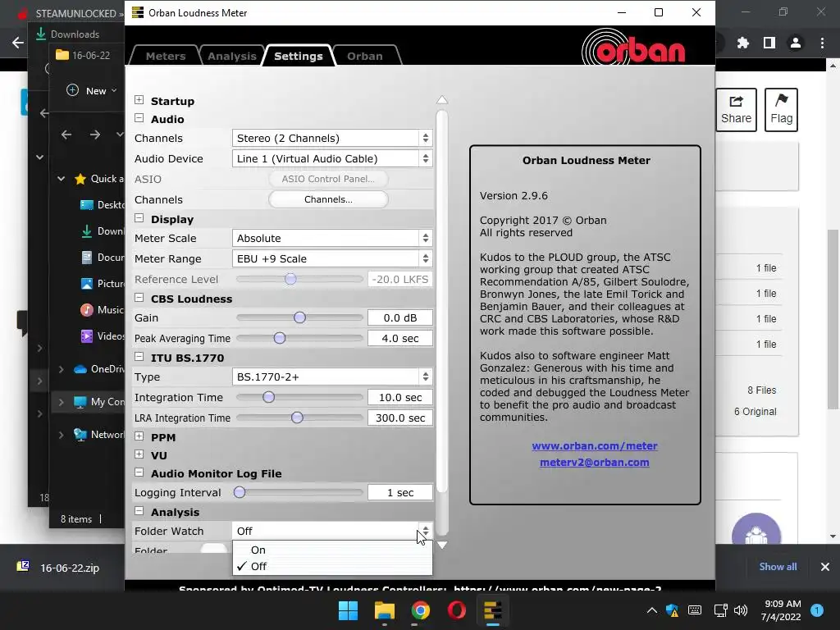Collapse the CBS Loudness section
Image resolution: width=840 pixels, height=630 pixels.
click(139, 298)
